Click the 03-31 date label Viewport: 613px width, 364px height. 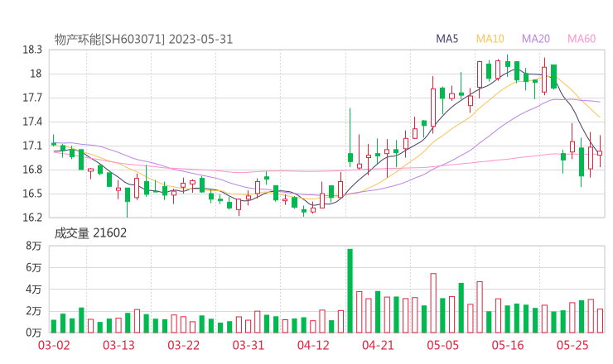coord(249,345)
